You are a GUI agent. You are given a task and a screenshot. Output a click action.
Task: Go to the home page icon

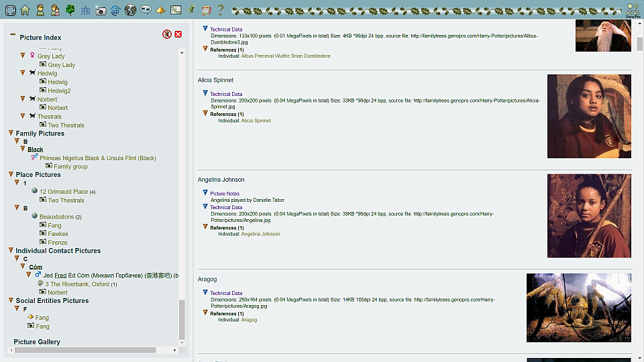25,10
